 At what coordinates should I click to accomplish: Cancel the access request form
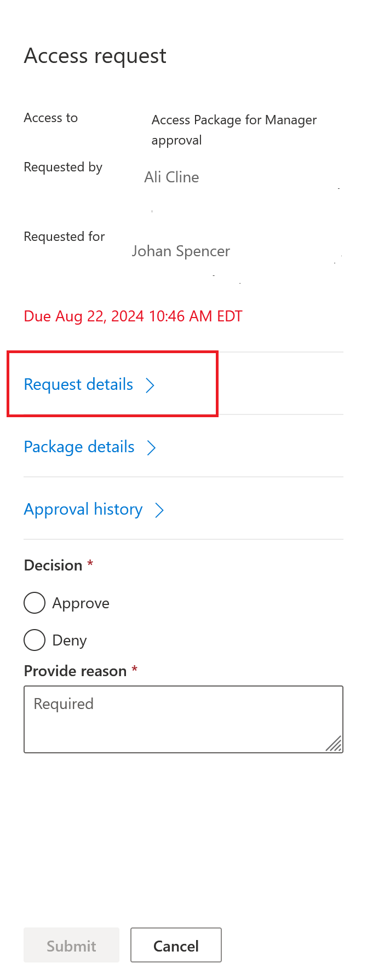coord(176,946)
